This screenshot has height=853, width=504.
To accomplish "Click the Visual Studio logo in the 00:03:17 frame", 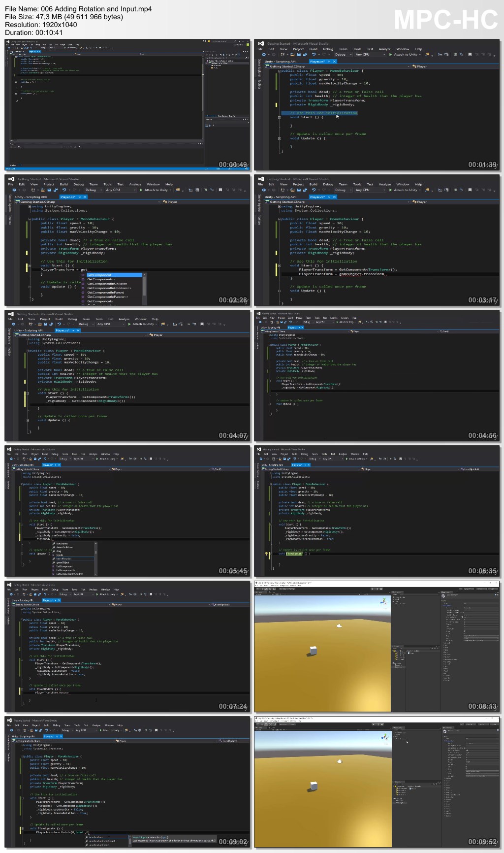I will (x=261, y=178).
